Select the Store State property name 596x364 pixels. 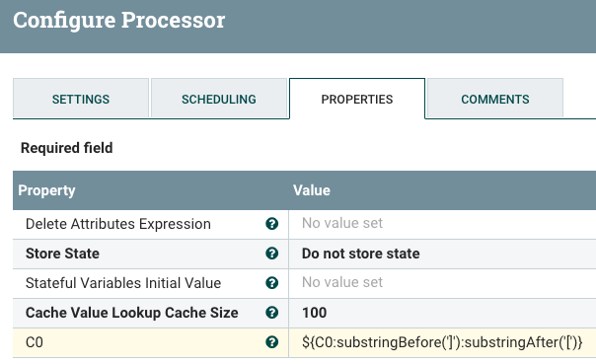tap(62, 254)
